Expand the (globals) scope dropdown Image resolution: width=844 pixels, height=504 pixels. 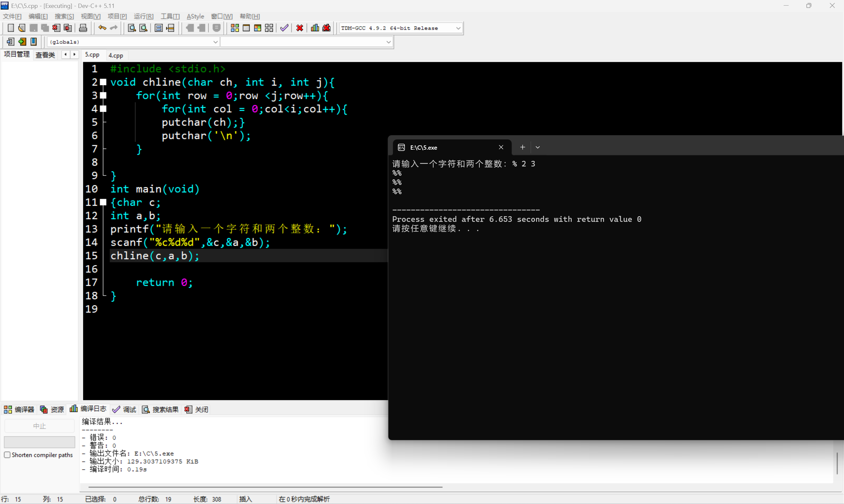coord(215,42)
